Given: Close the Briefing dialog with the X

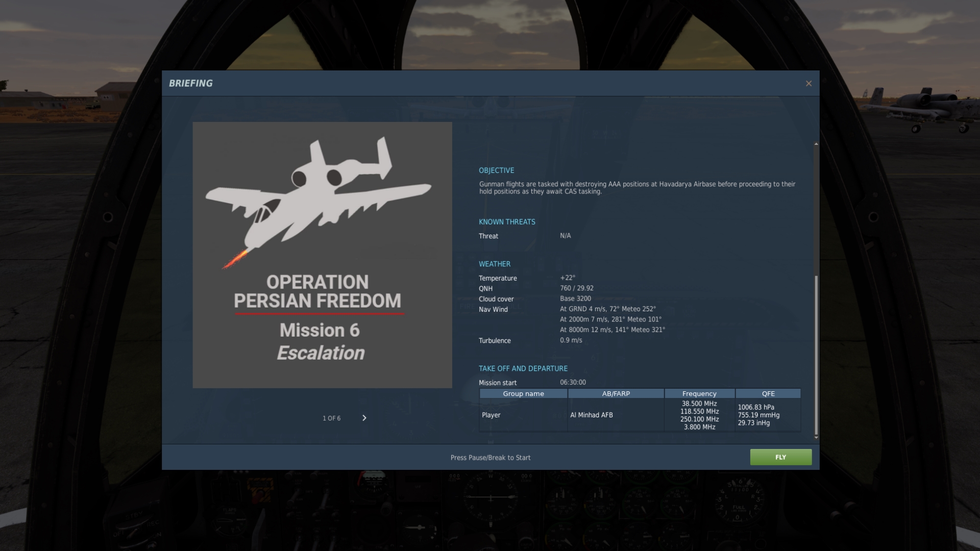Looking at the screenshot, I should point(808,83).
